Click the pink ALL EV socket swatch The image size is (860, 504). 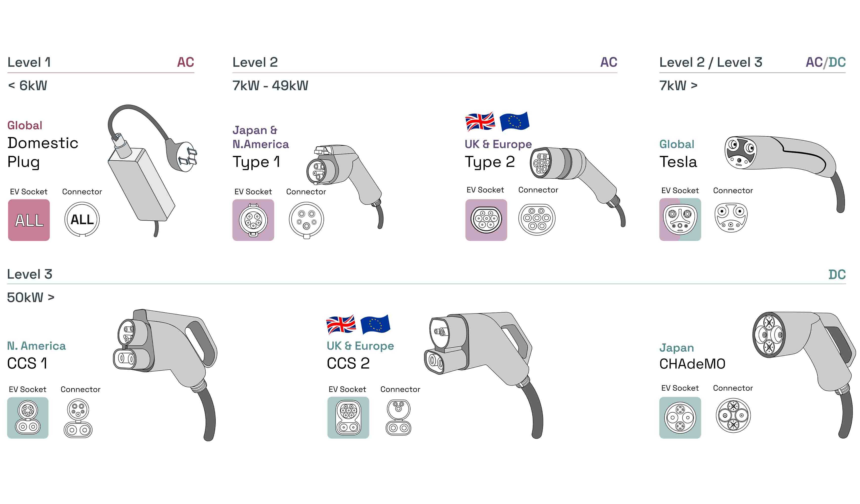[x=29, y=220]
